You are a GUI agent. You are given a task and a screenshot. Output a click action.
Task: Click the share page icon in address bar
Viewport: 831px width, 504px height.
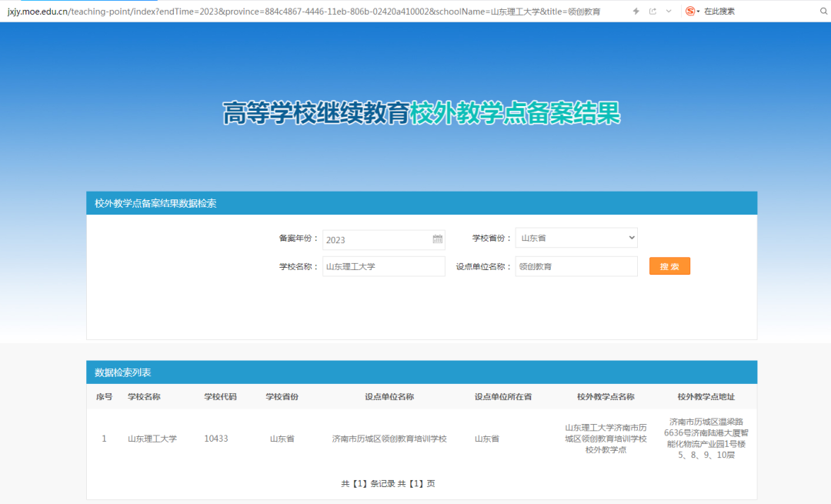[x=652, y=11]
